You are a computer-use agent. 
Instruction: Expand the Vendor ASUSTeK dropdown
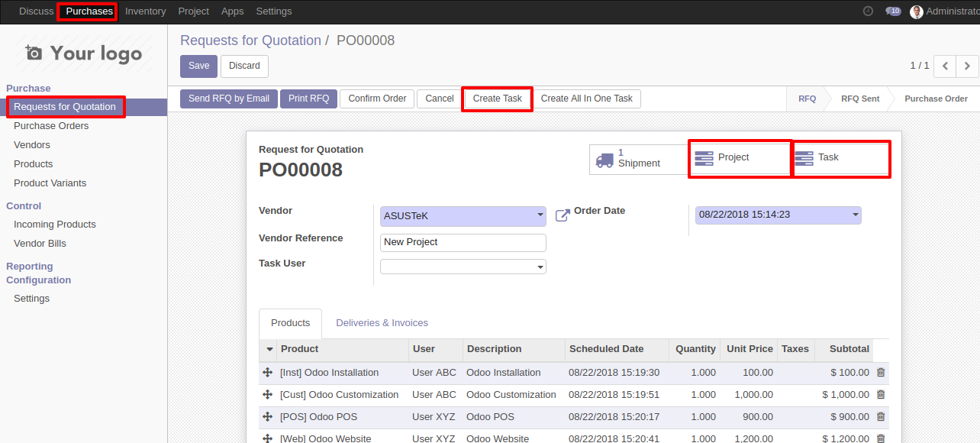(x=540, y=216)
